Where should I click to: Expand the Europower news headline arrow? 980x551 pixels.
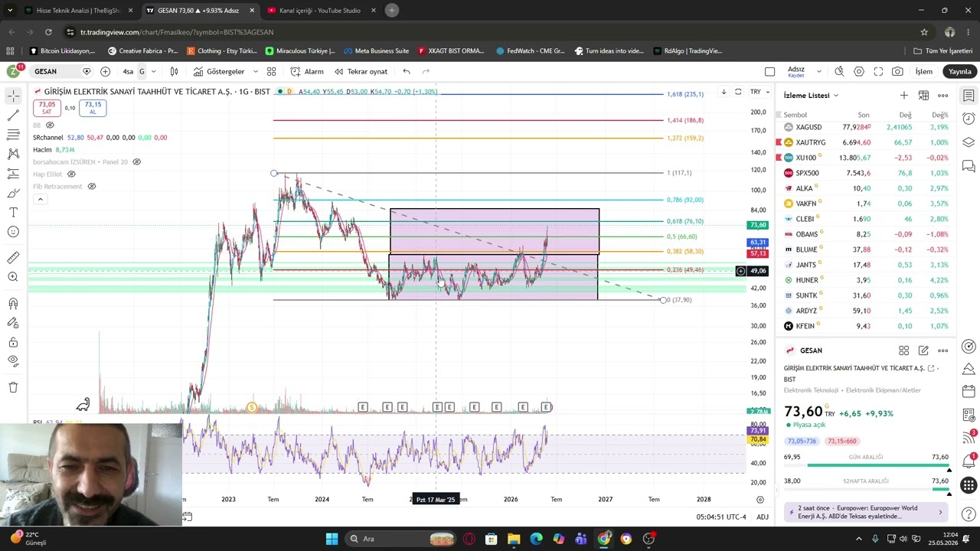tap(940, 512)
